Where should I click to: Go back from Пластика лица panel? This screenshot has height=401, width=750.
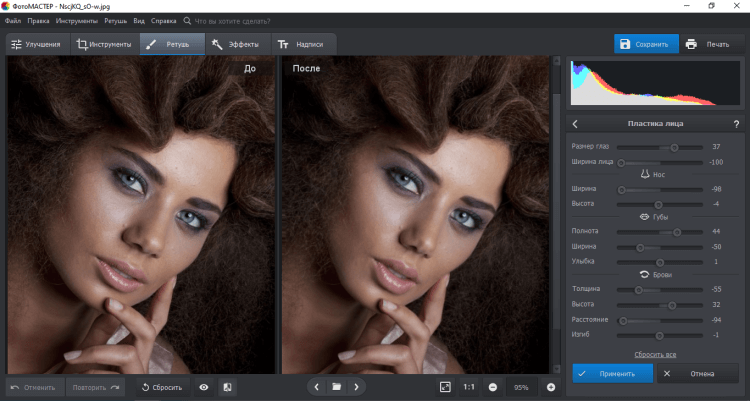[576, 124]
